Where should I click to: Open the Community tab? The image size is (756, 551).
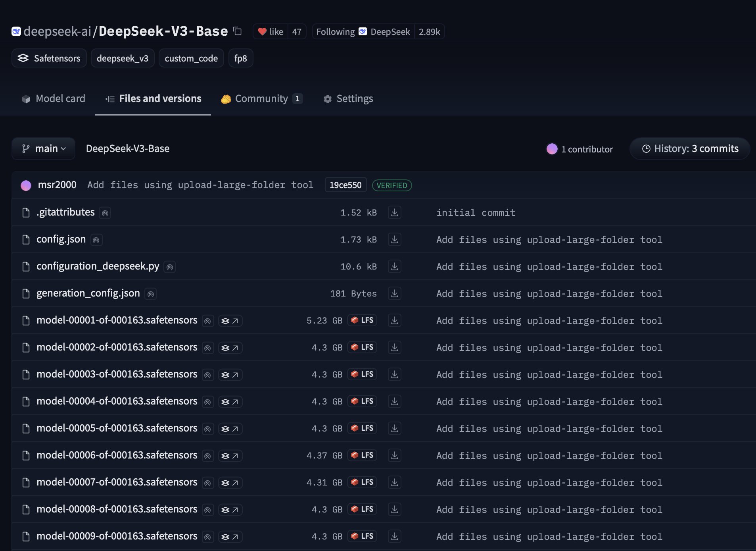[x=262, y=98]
